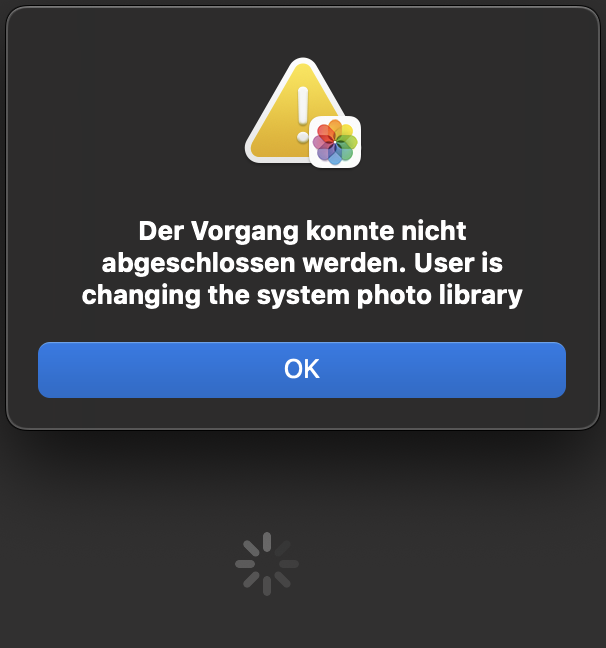The image size is (606, 648).
Task: Click the word "User" in the message
Action: pyautogui.click(x=444, y=263)
